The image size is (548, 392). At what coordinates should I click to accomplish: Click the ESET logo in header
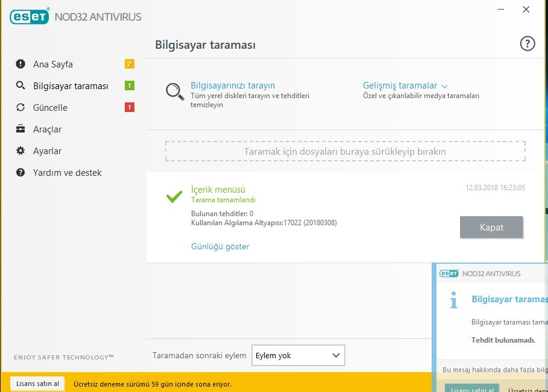tap(30, 16)
